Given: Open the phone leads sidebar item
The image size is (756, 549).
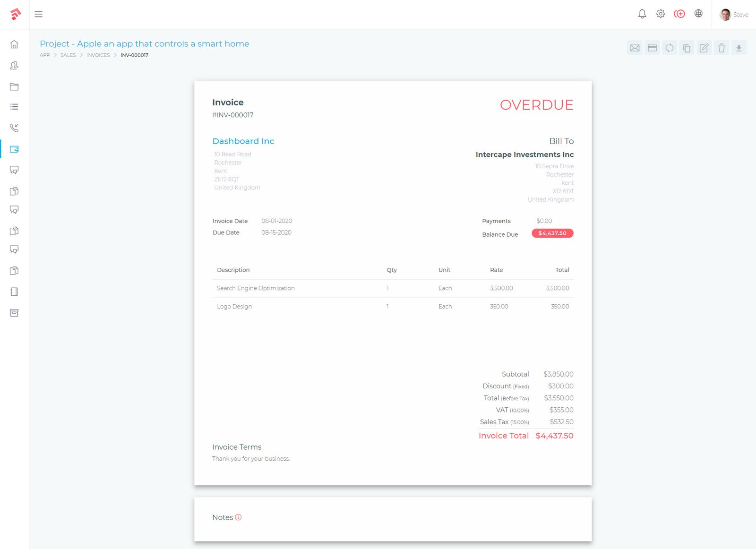Looking at the screenshot, I should pyautogui.click(x=14, y=128).
